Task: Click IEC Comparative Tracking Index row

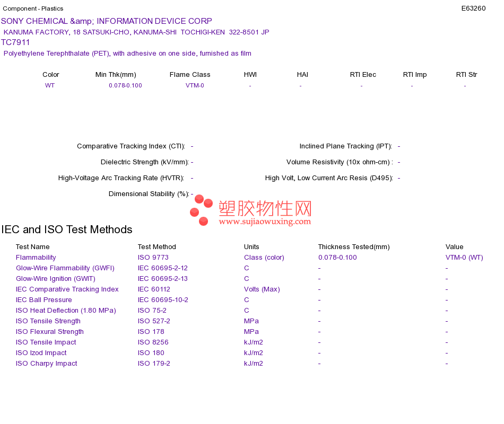Action: coord(67,289)
